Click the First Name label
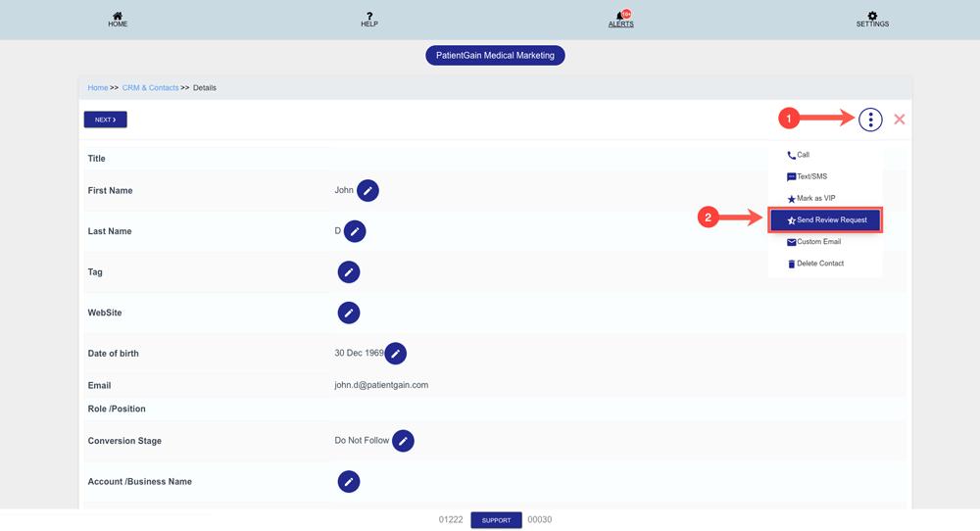 point(110,190)
